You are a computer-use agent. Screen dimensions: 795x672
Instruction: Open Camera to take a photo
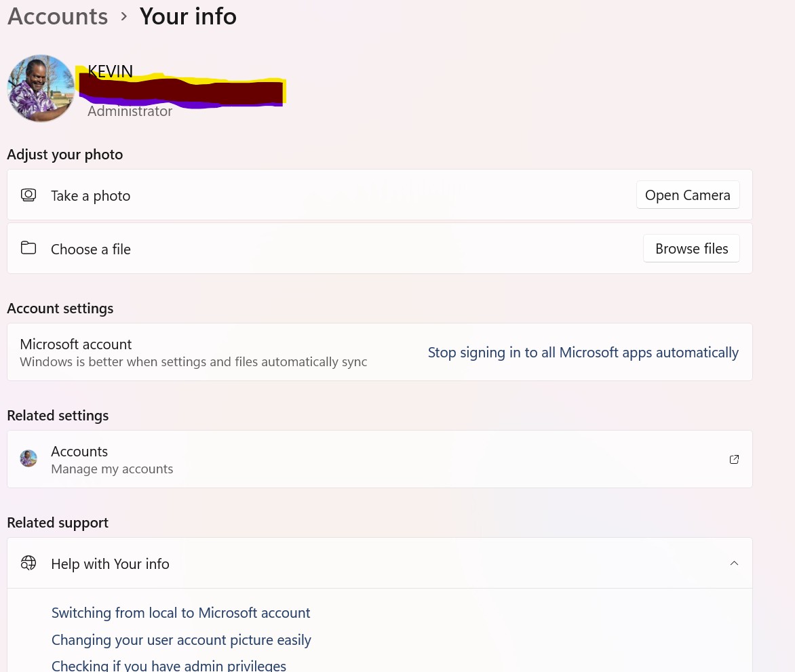(688, 195)
